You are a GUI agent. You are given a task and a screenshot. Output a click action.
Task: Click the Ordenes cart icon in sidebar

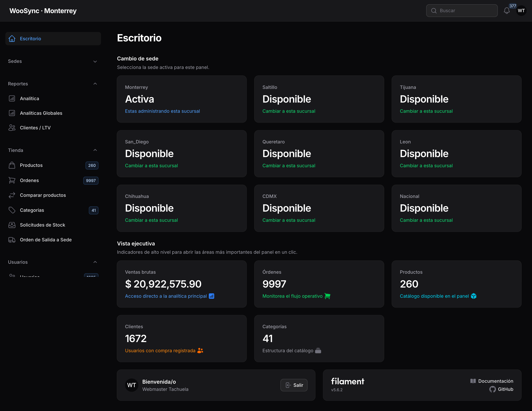coord(12,180)
